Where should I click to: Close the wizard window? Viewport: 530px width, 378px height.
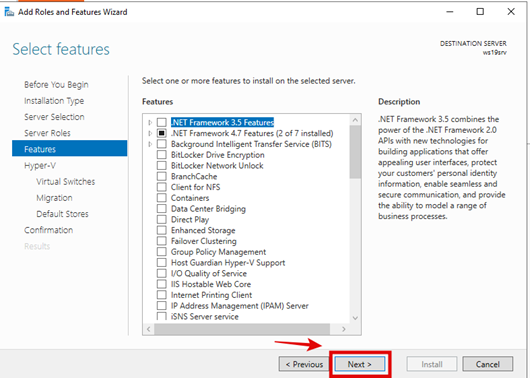pos(511,12)
